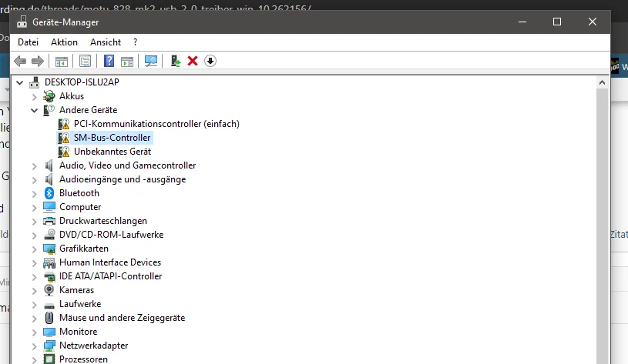This screenshot has height=364, width=628.
Task: Click the Geräte-Manager title bar icon
Action: 22,22
